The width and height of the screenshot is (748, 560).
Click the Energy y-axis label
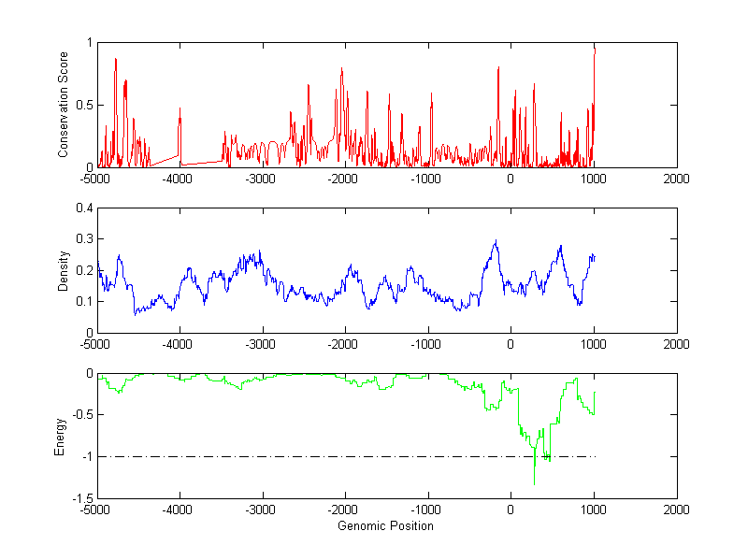(60, 436)
